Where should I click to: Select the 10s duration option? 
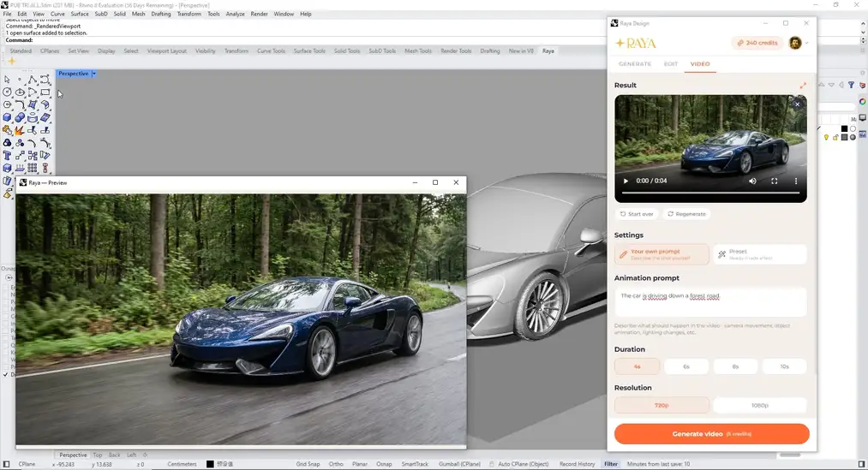784,366
